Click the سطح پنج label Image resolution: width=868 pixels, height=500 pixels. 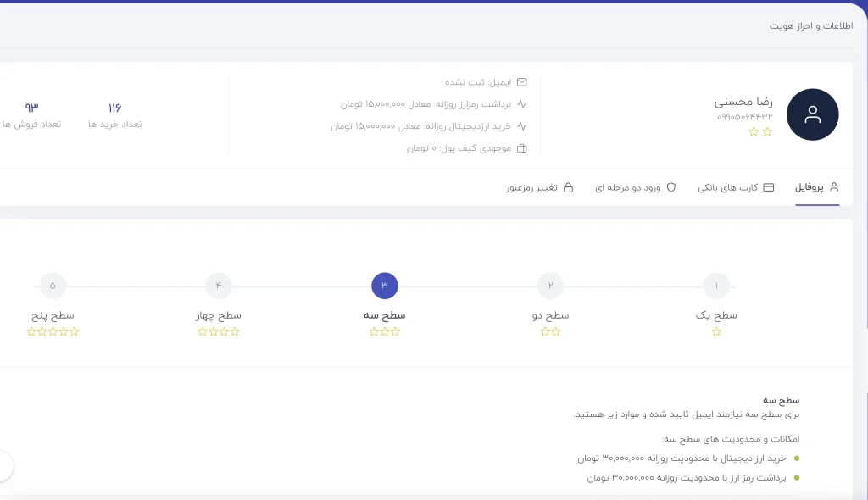(x=53, y=315)
